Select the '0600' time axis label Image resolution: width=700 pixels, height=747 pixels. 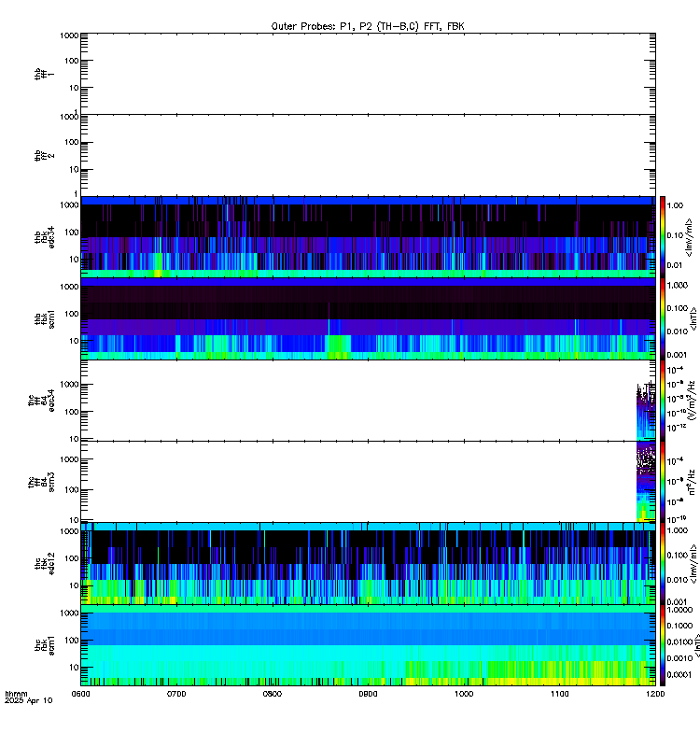[x=81, y=694]
